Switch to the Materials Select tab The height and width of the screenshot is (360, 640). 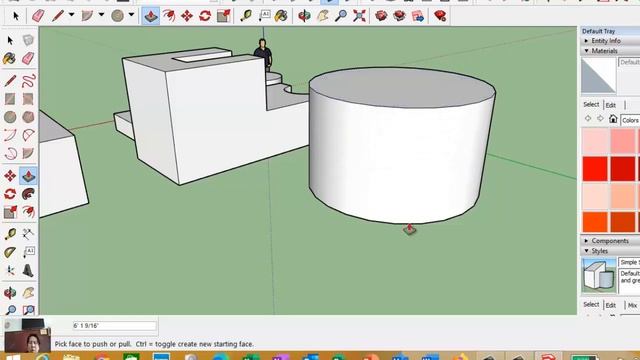tap(591, 104)
